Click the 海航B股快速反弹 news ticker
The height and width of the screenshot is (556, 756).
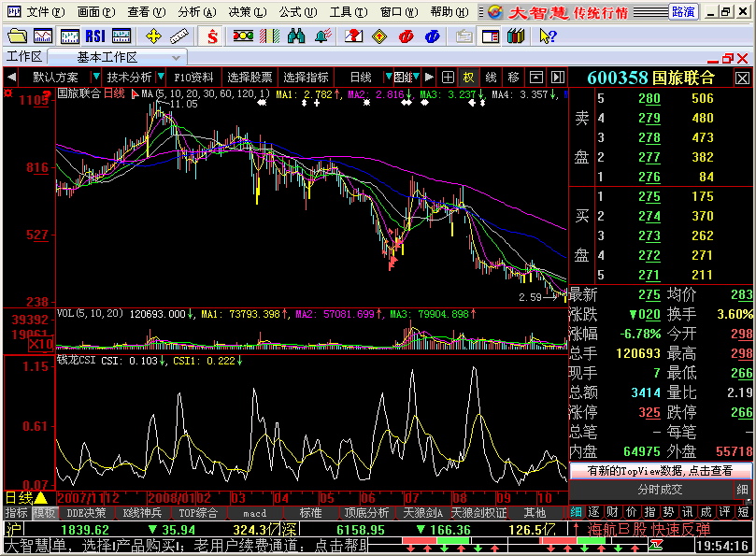pos(649,530)
